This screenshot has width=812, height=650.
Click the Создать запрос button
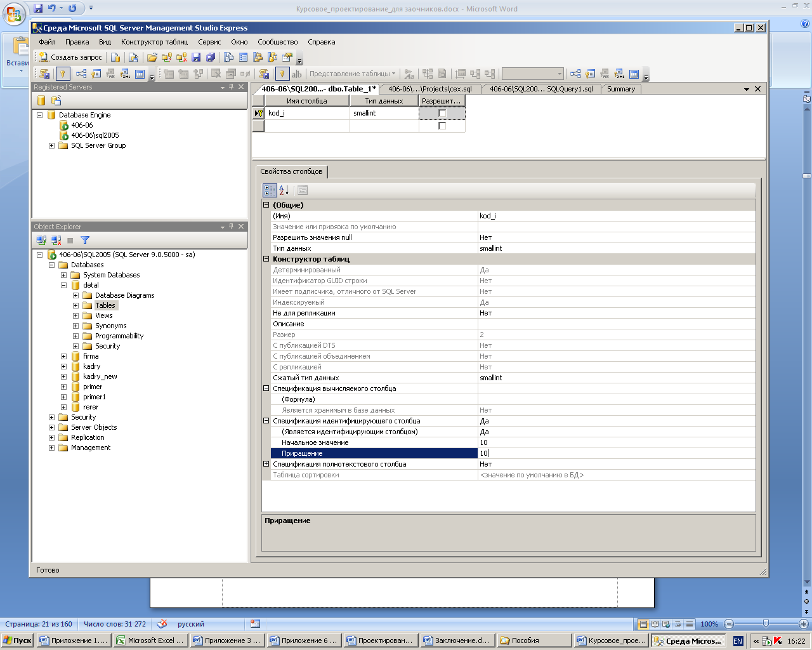70,57
